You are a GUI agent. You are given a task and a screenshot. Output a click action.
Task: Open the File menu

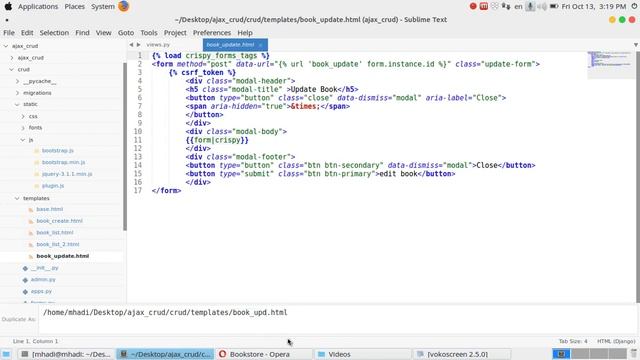tap(9, 33)
